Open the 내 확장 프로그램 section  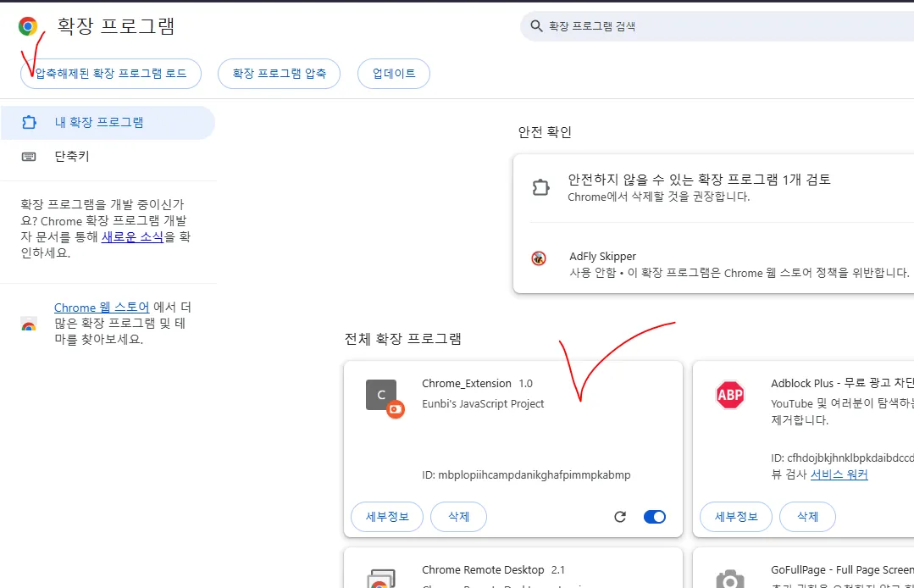tap(108, 122)
